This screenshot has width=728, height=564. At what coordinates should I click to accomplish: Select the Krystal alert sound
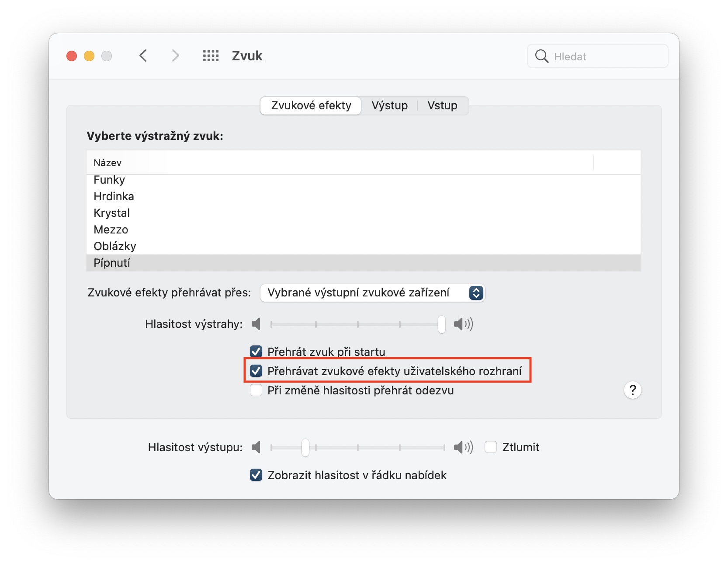click(112, 213)
